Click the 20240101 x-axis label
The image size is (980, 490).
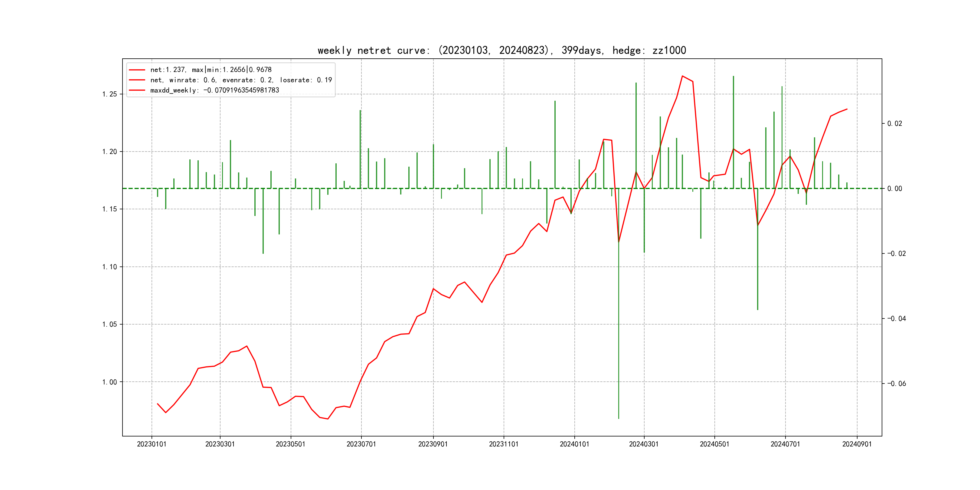pos(574,444)
